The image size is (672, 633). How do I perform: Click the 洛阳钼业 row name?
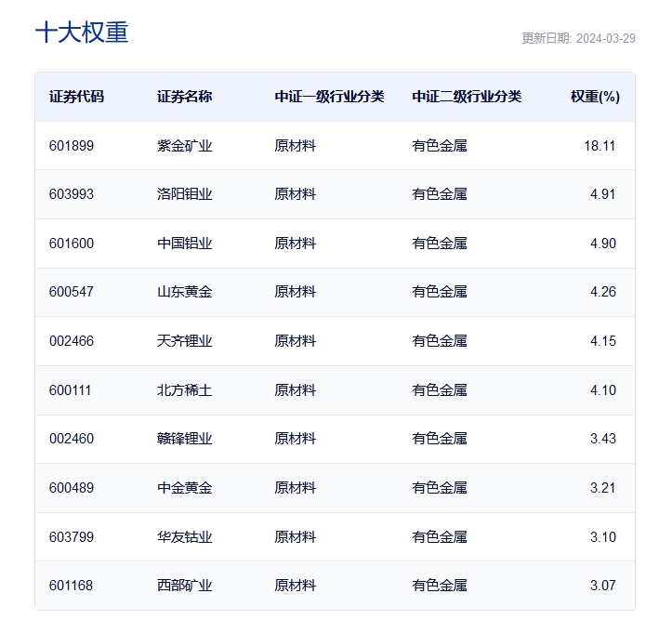click(x=184, y=194)
